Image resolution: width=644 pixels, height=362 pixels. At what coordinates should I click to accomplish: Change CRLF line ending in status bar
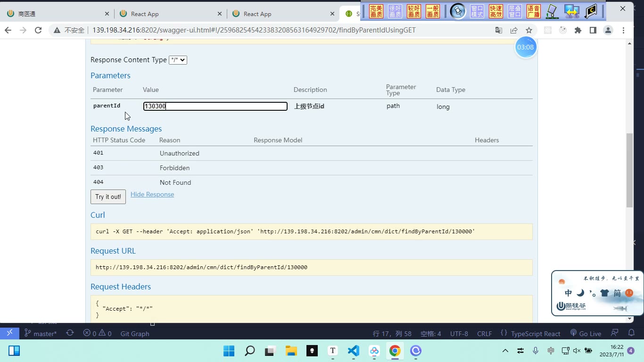point(484,333)
